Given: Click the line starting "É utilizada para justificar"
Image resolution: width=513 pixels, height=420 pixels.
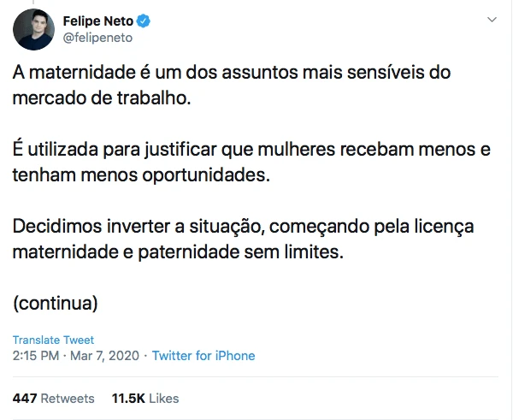Looking at the screenshot, I should (x=251, y=151).
